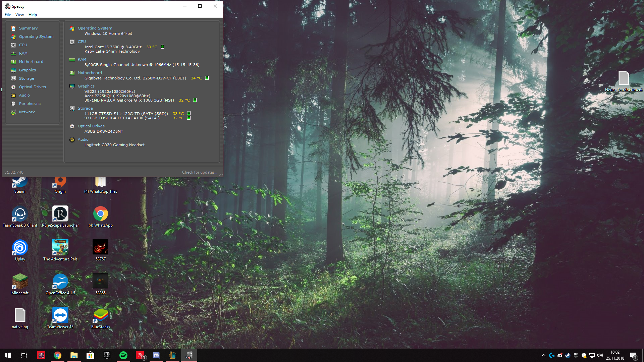This screenshot has width=644, height=362.
Task: Open Peripherals from the sidebar list
Action: tap(30, 104)
